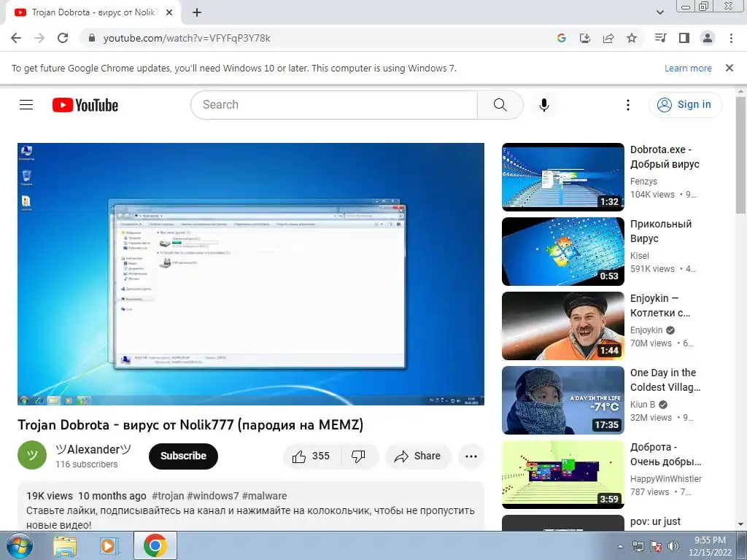Reload the YouTube page
Screen dimensions: 747x560
pos(63,38)
